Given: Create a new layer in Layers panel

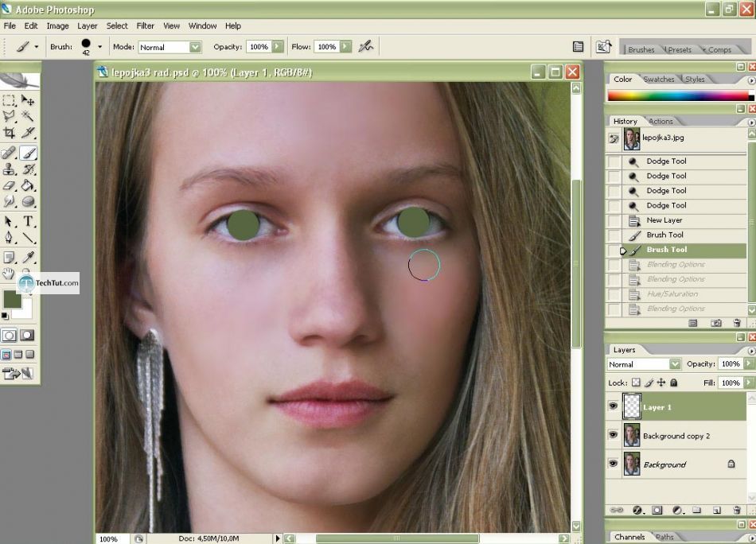Looking at the screenshot, I should coord(716,510).
